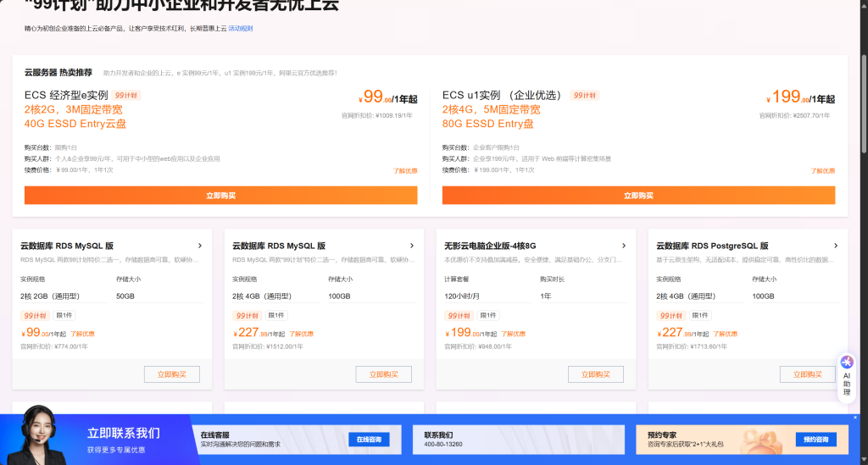This screenshot has height=465, width=868.
Task: Buy the ECS u1实例 with 立即购买
Action: point(638,195)
